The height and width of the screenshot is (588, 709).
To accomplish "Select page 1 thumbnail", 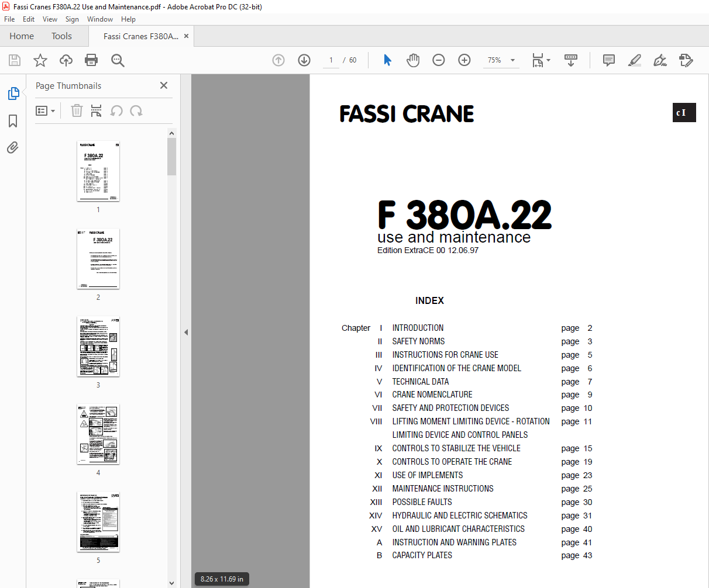I will click(98, 171).
